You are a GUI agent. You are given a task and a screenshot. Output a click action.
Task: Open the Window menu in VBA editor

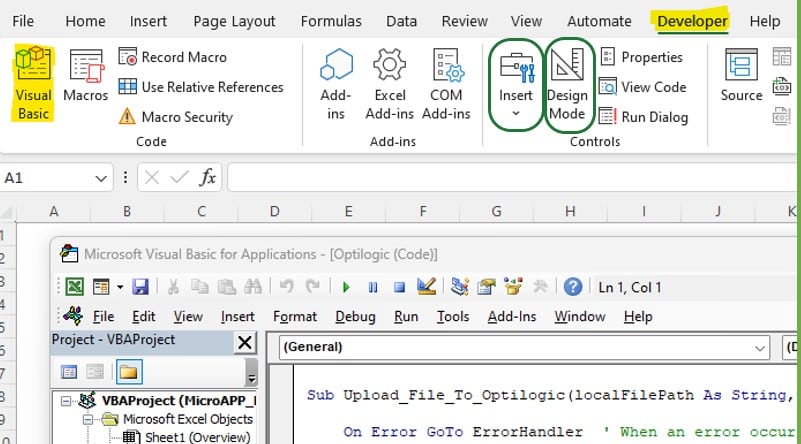point(580,317)
